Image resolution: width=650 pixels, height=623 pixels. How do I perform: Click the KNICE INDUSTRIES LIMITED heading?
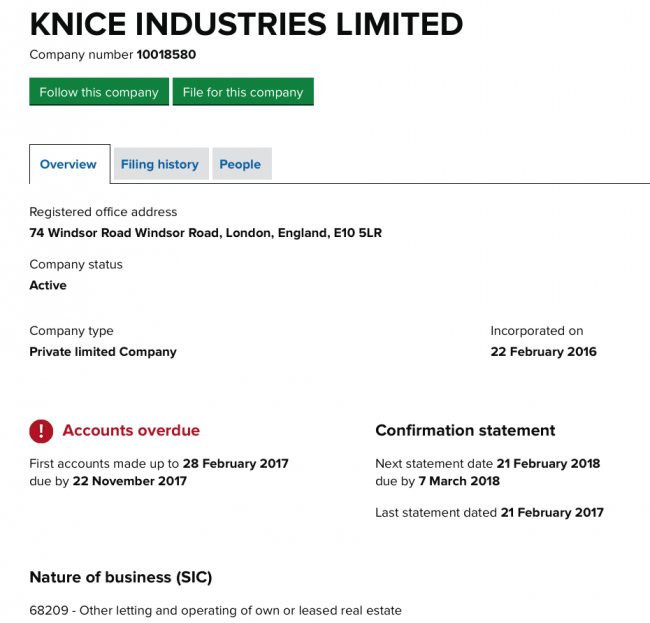tap(246, 24)
